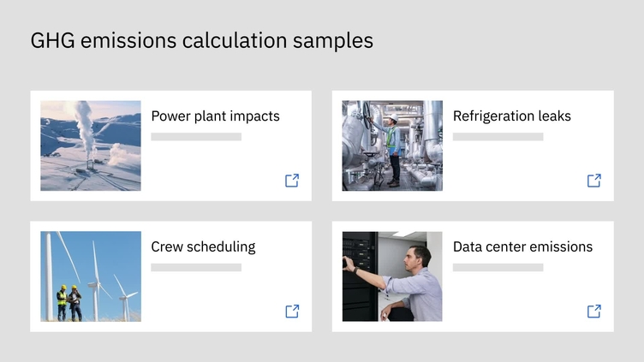This screenshot has height=362, width=644.
Task: Open the Data center emissions launch icon
Action: (x=593, y=312)
